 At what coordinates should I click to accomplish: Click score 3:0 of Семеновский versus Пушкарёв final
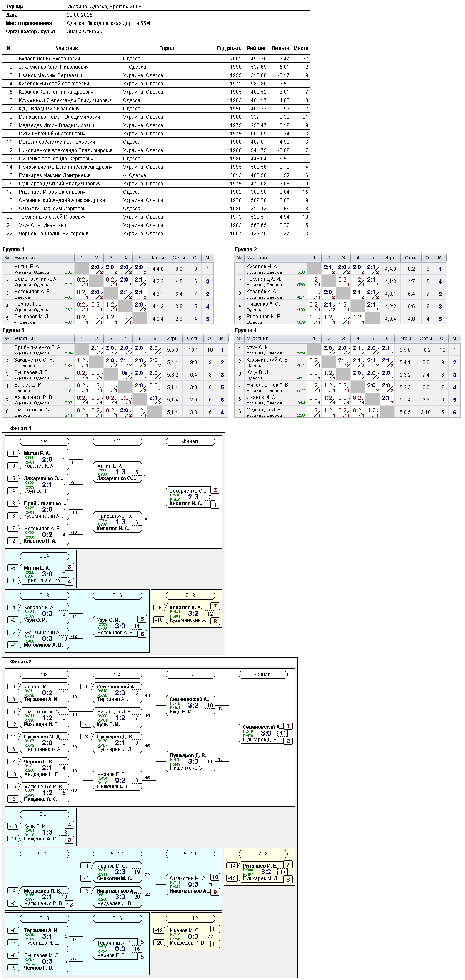(x=266, y=733)
